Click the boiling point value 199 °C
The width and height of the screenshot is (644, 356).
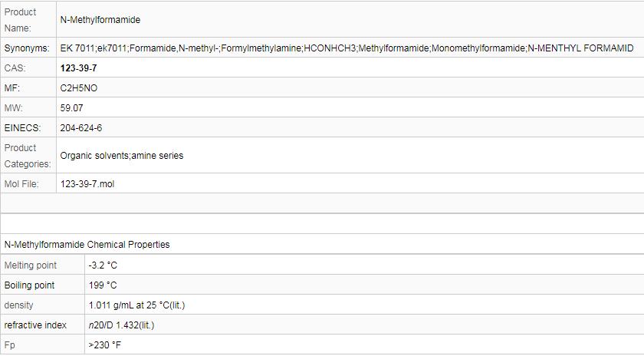(103, 285)
